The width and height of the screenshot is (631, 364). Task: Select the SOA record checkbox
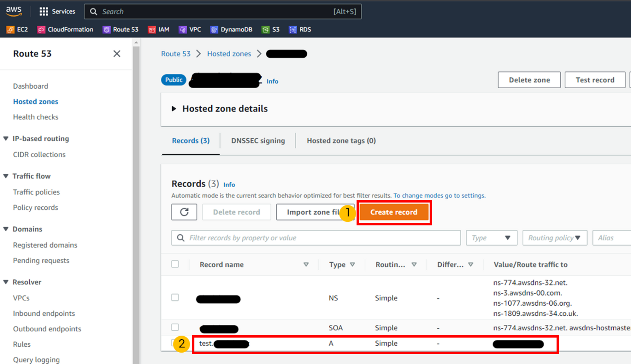point(175,327)
